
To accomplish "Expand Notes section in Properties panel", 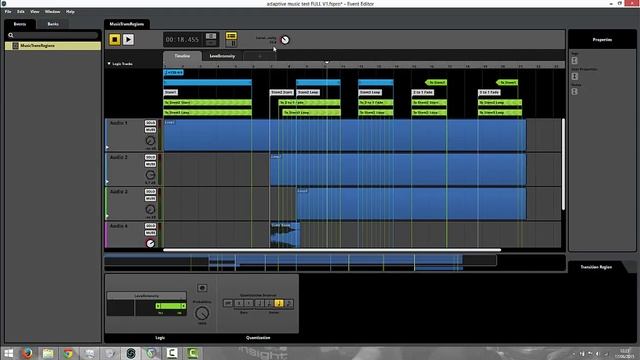I will pyautogui.click(x=575, y=91).
